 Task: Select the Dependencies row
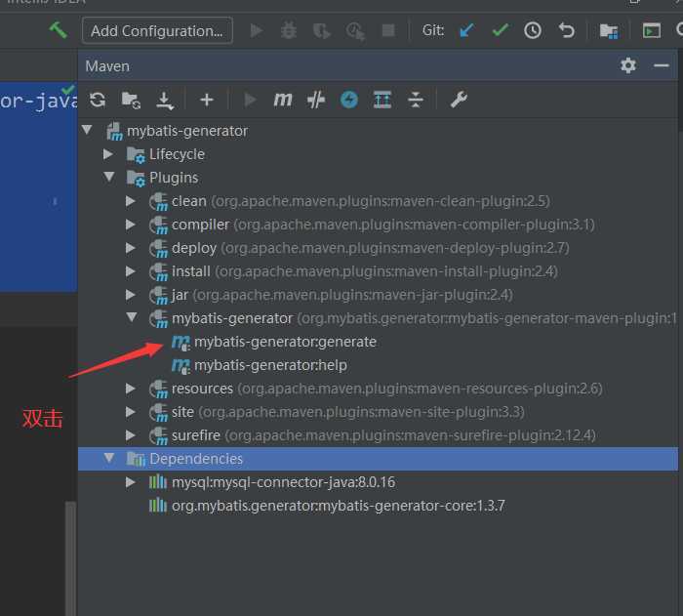point(378,459)
